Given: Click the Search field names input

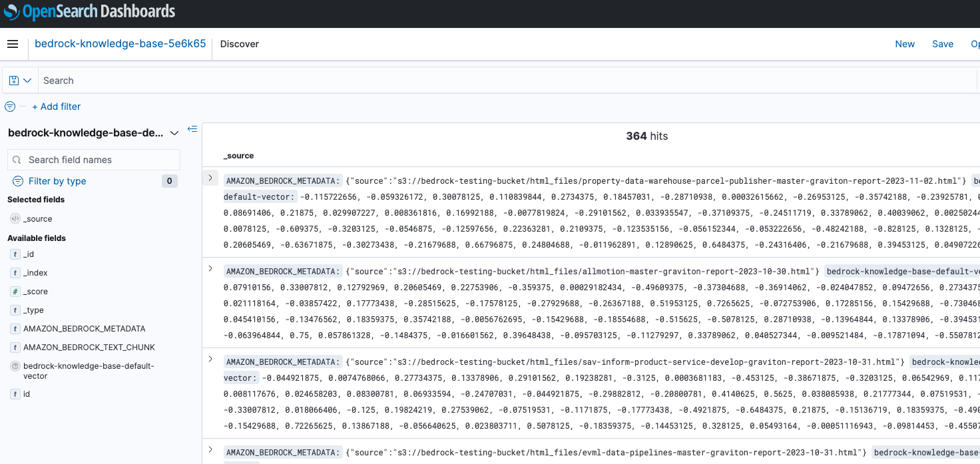Looking at the screenshot, I should [x=94, y=160].
